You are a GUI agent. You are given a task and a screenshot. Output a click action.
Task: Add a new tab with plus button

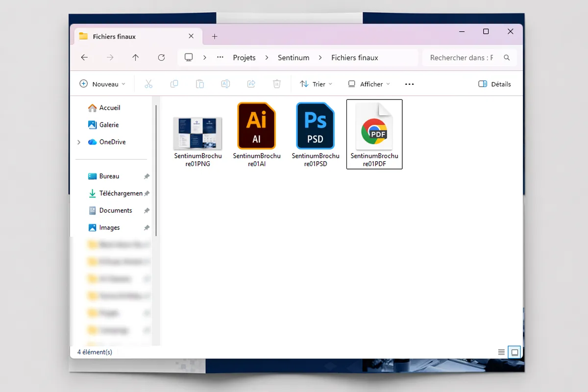click(x=215, y=36)
